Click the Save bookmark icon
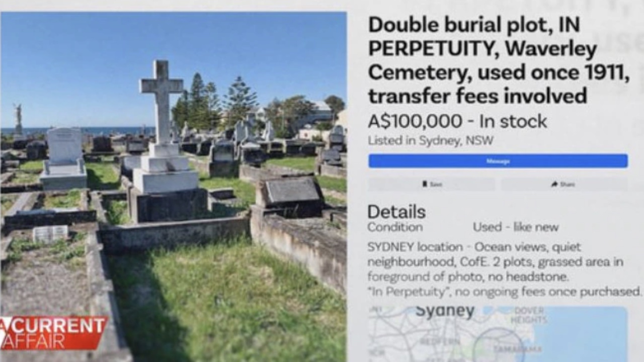The image size is (644, 362). pos(425,185)
